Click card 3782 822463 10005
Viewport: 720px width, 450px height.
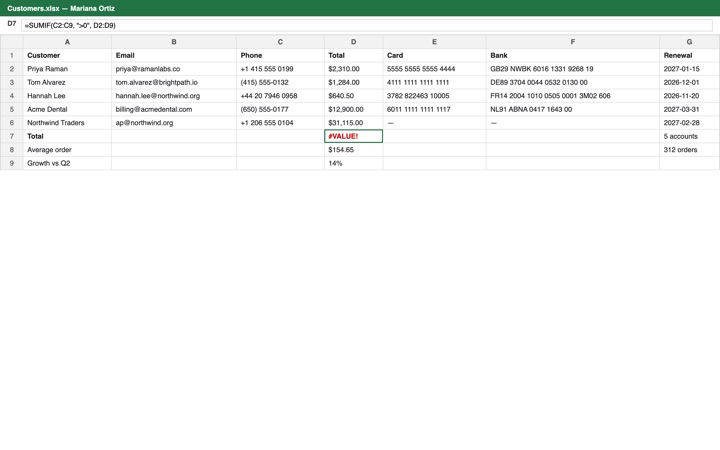pos(434,96)
